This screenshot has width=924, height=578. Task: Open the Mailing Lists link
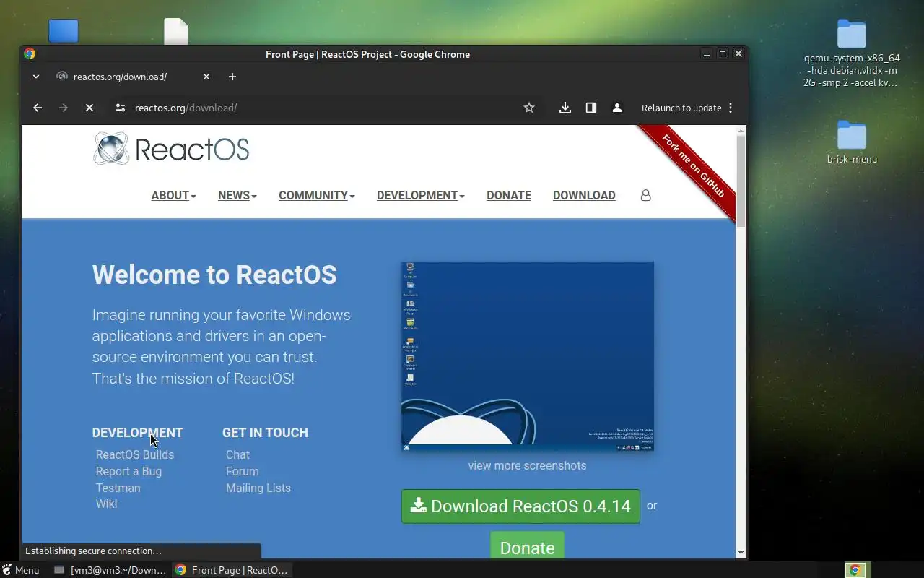coord(258,488)
